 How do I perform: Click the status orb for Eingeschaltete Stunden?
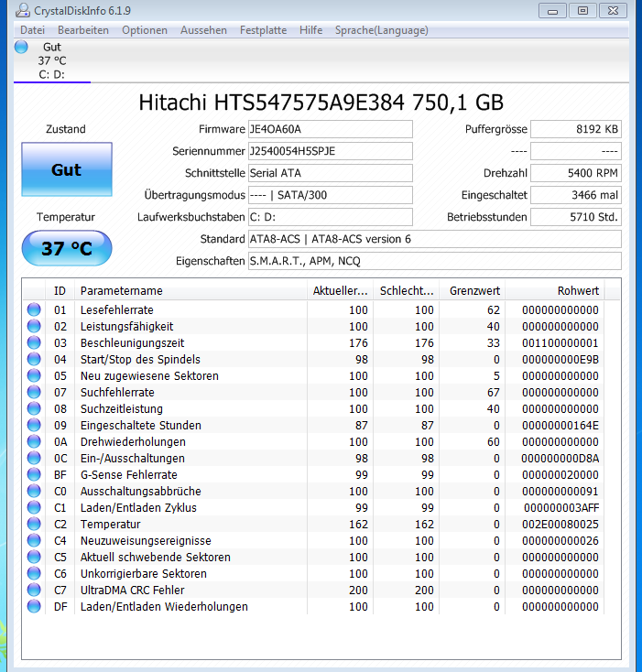click(x=34, y=425)
